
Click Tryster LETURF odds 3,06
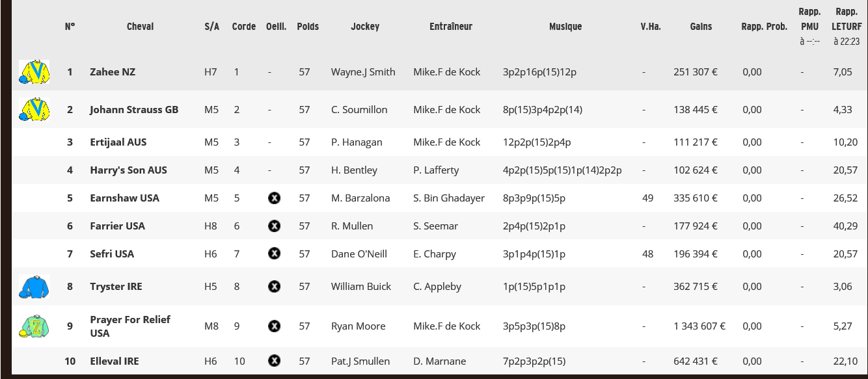[843, 287]
